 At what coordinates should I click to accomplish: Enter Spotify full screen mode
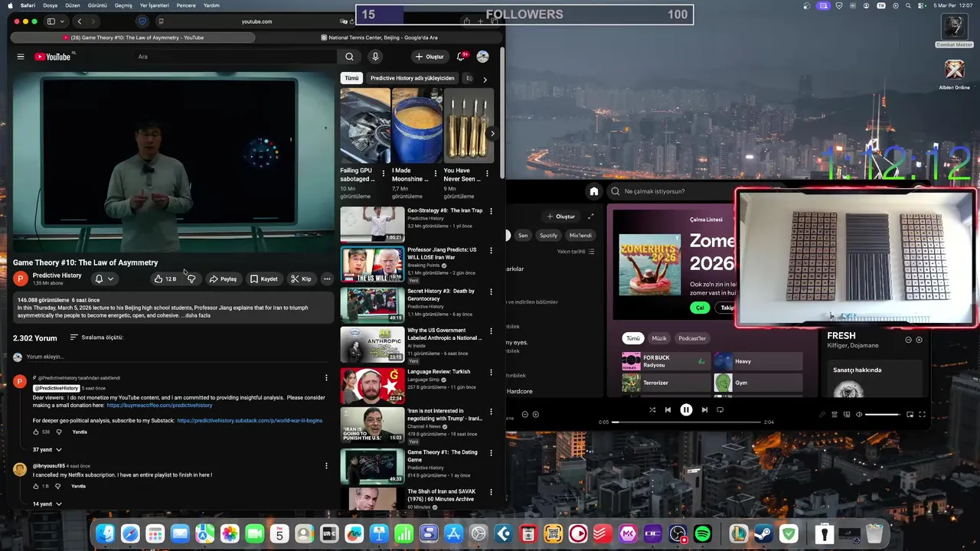coord(922,414)
